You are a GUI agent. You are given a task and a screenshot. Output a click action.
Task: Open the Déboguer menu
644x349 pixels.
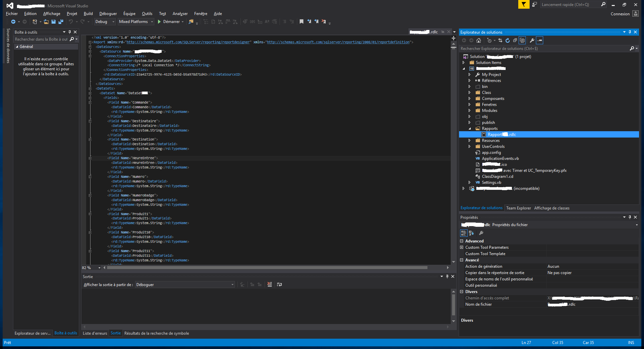(108, 13)
